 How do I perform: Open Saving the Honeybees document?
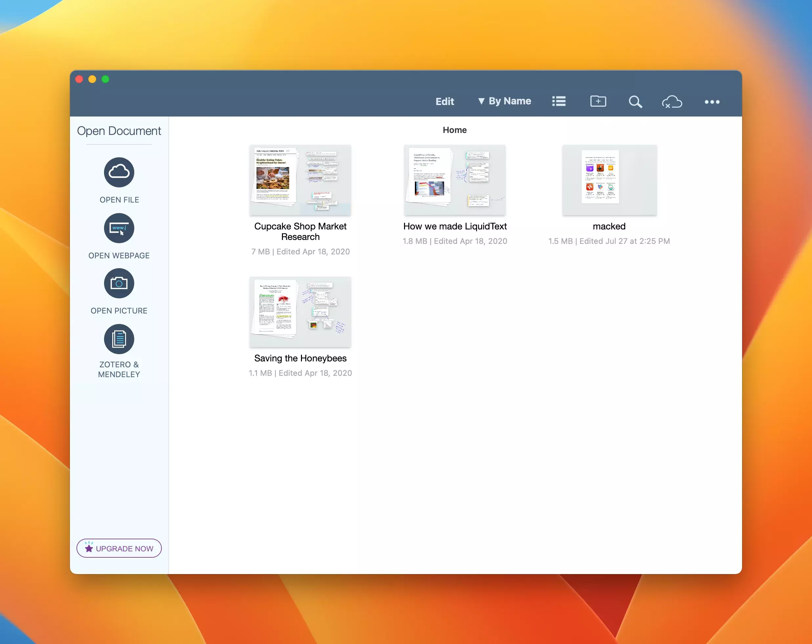point(300,312)
